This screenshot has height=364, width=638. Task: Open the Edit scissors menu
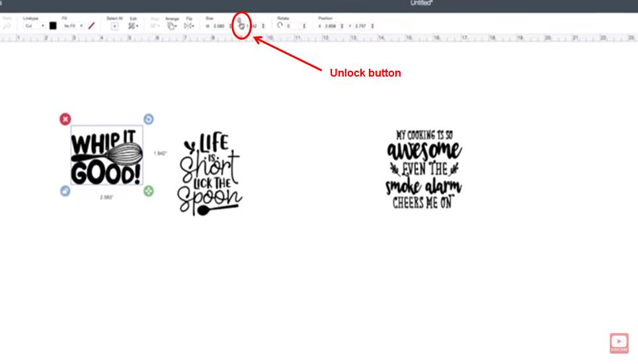point(133,26)
